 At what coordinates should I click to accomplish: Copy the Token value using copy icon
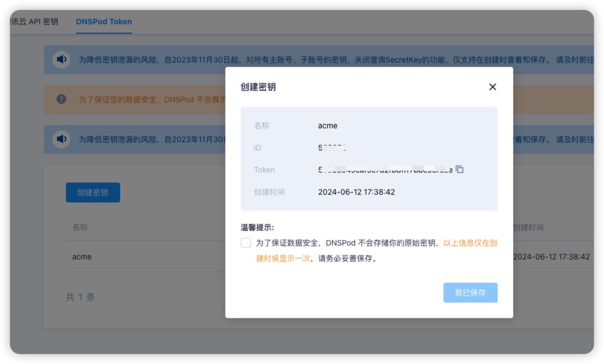(x=460, y=169)
